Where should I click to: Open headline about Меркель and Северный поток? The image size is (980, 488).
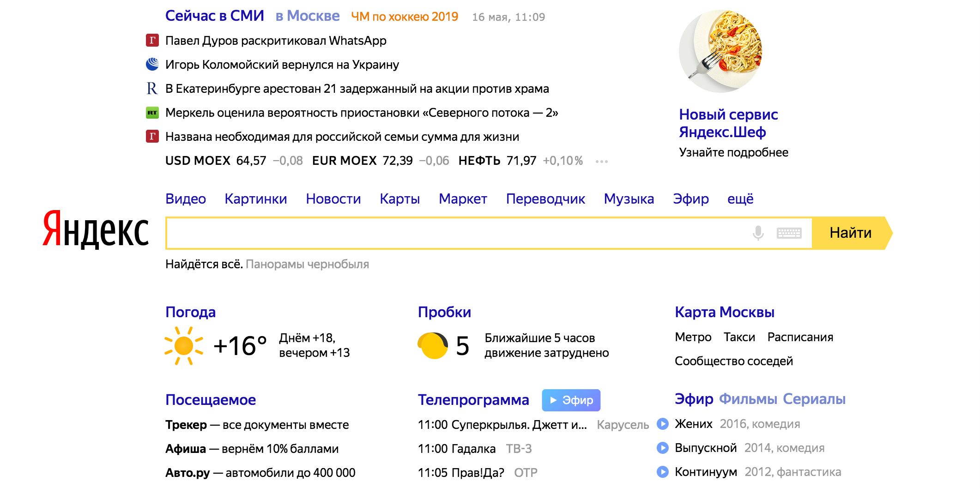362,113
